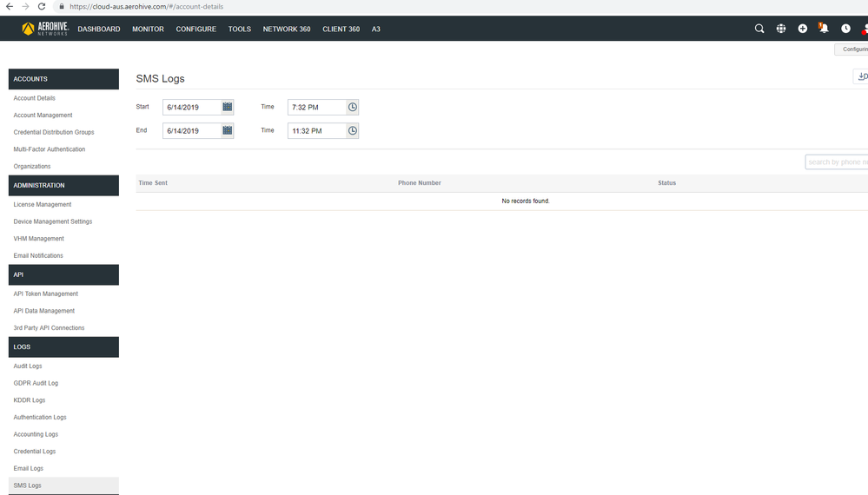
Task: Open the DASHBOARD menu
Action: (98, 30)
